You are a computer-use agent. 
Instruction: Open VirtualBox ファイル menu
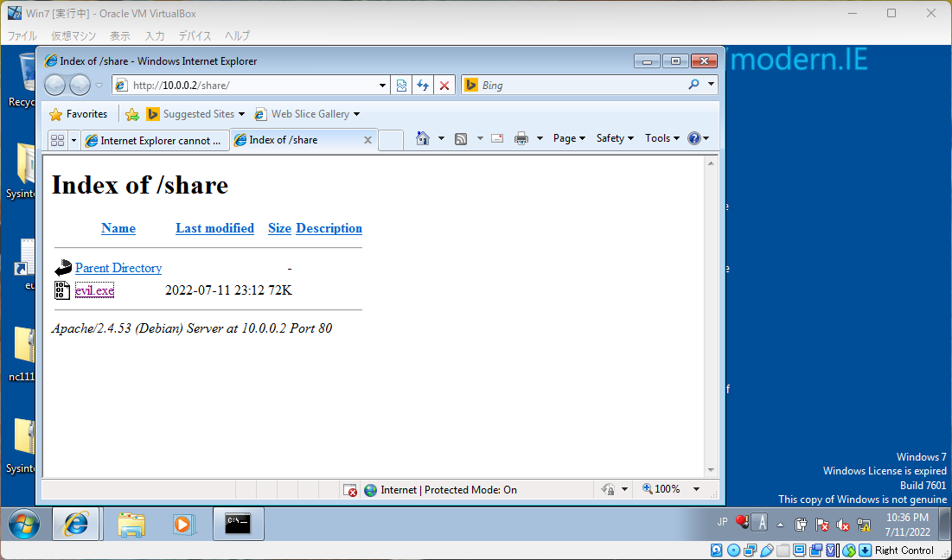tap(22, 35)
